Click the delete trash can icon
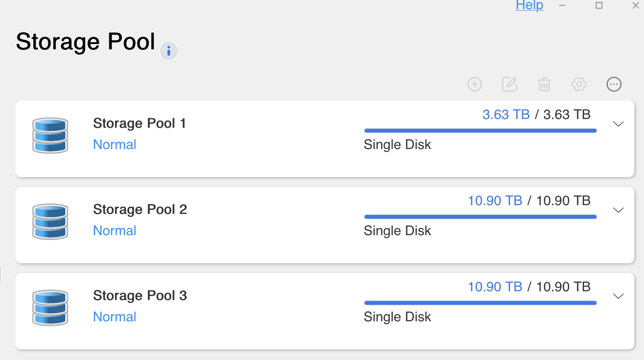 coord(544,84)
